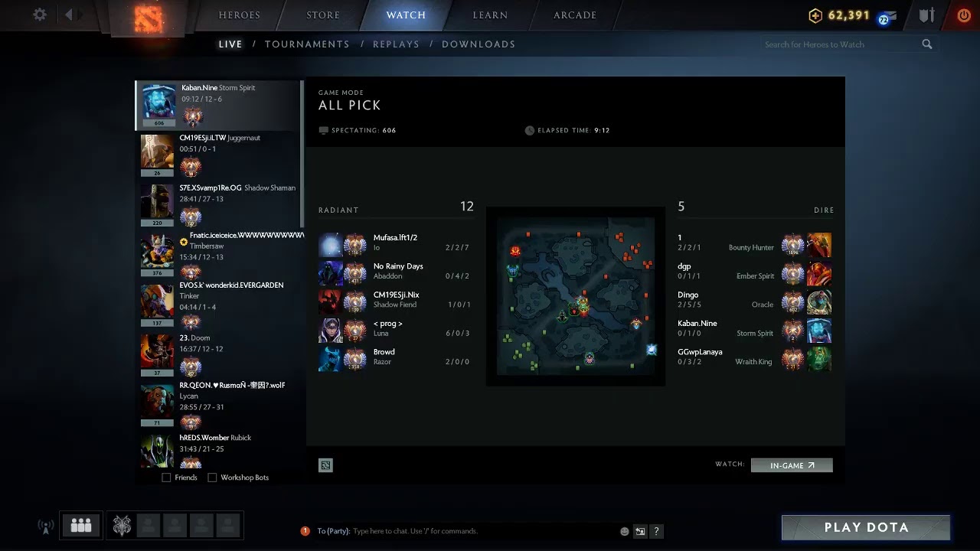The width and height of the screenshot is (980, 551).
Task: Click player name Dingo on Dire
Action: pyautogui.click(x=688, y=295)
